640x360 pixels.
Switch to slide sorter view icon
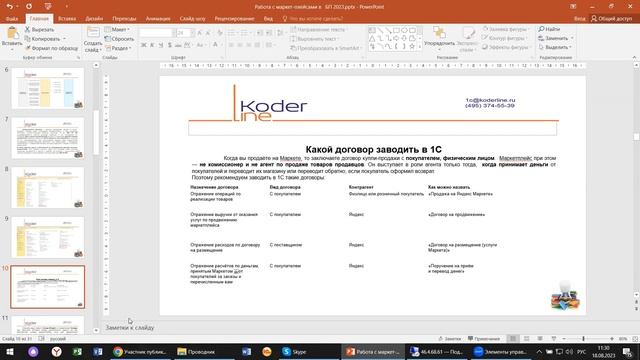pos(527,339)
